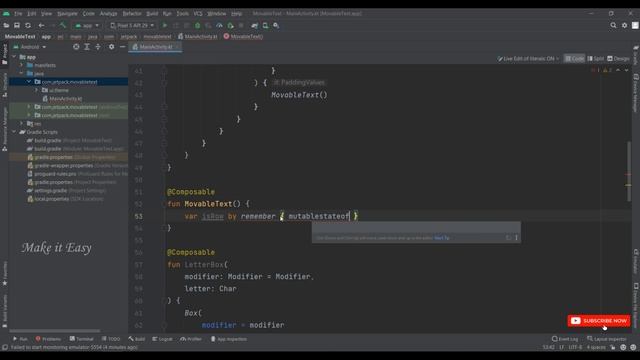Click the more options icon in popup hint
Image resolution: width=640 pixels, height=360 pixels.
pos(516,238)
